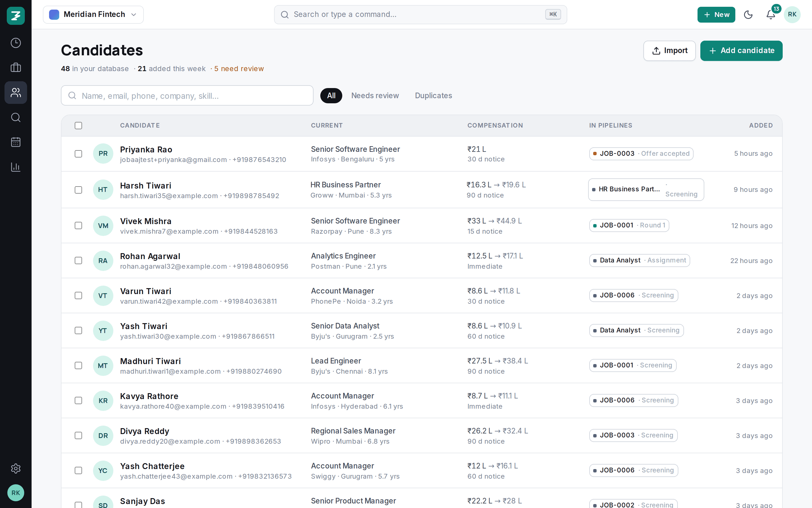812x508 pixels.
Task: Toggle dark mode with the moon icon
Action: 748,14
